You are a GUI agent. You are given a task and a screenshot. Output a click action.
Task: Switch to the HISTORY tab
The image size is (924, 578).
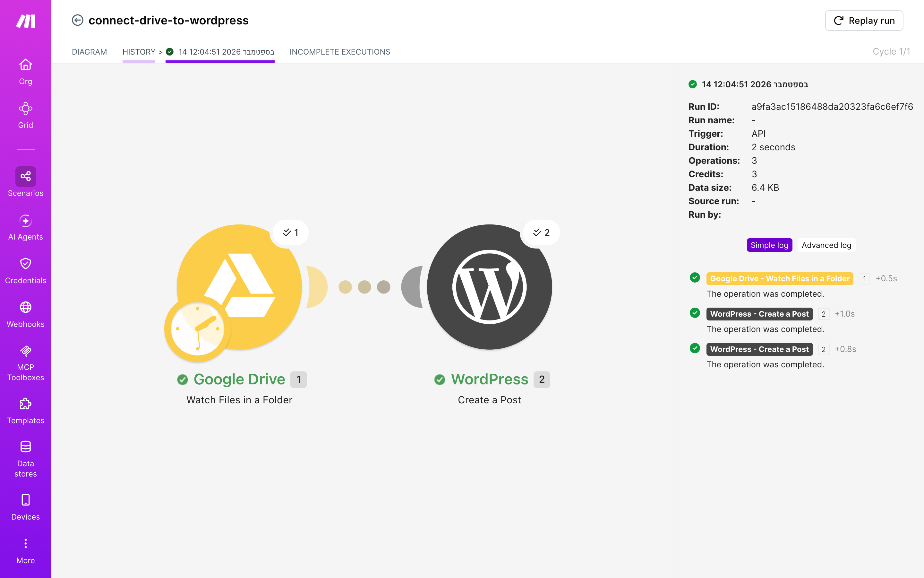(x=139, y=52)
